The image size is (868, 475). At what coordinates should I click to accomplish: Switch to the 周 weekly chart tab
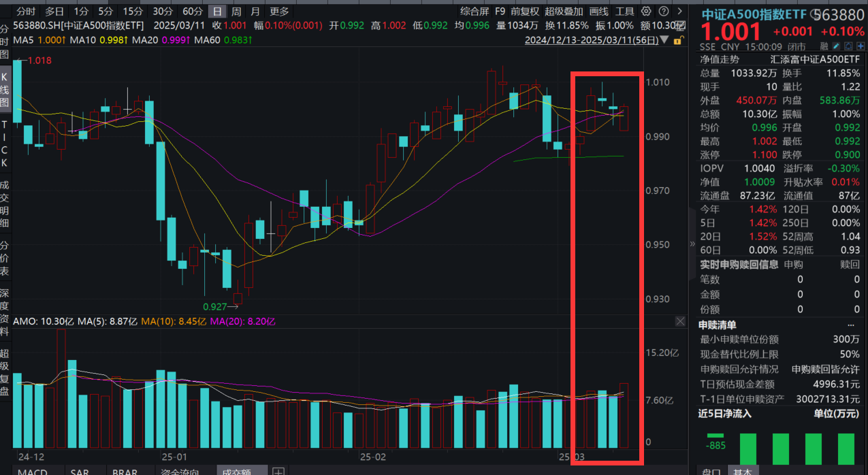(236, 12)
